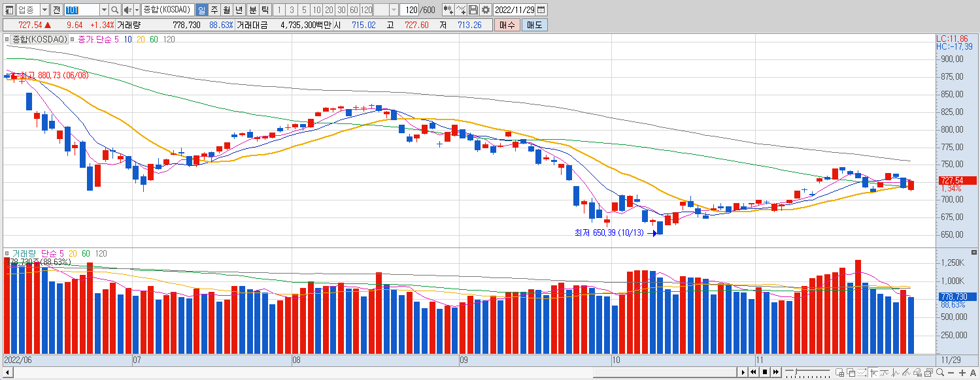
Task: Fast-forward chart replay
Action: click(775, 372)
